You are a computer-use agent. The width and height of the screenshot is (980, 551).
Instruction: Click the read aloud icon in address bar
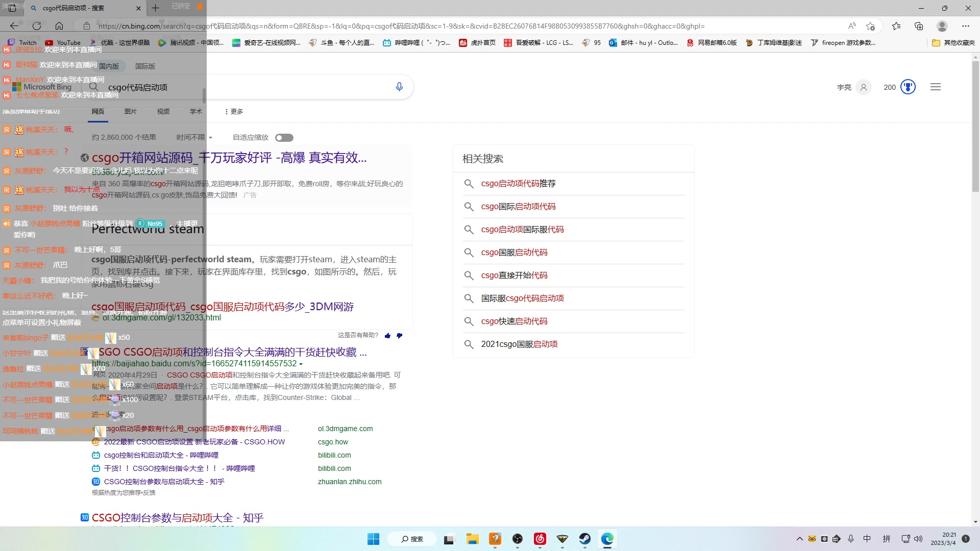(852, 26)
